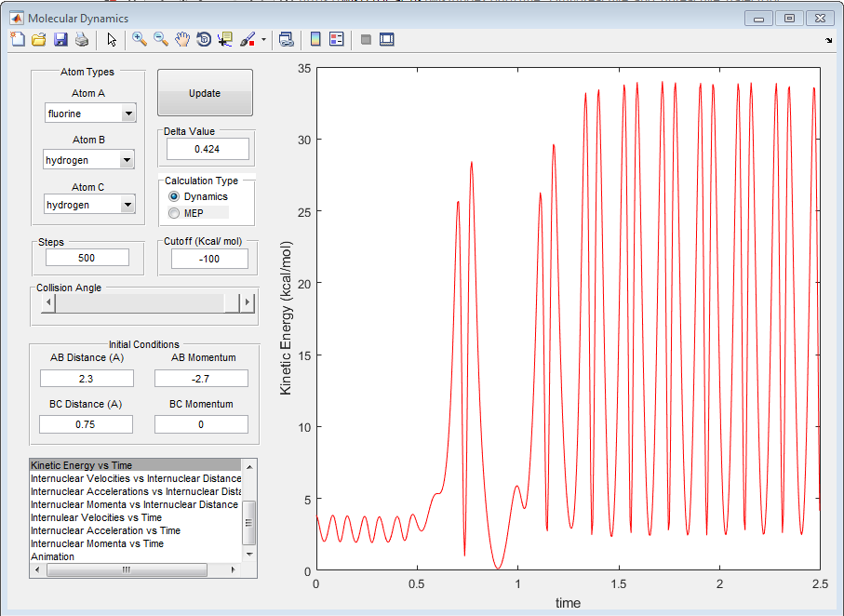
Task: Select the MEP radio button
Action: point(174,213)
